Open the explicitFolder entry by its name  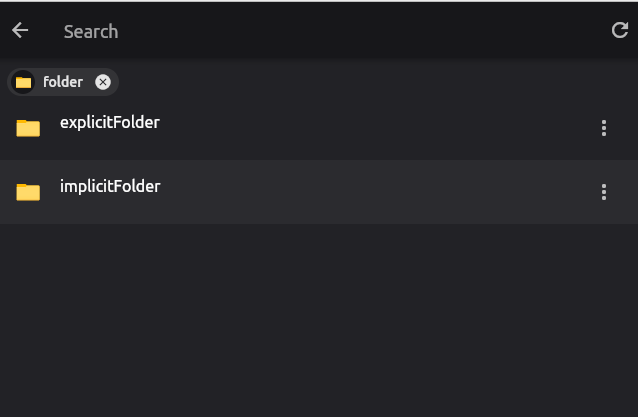click(110, 122)
